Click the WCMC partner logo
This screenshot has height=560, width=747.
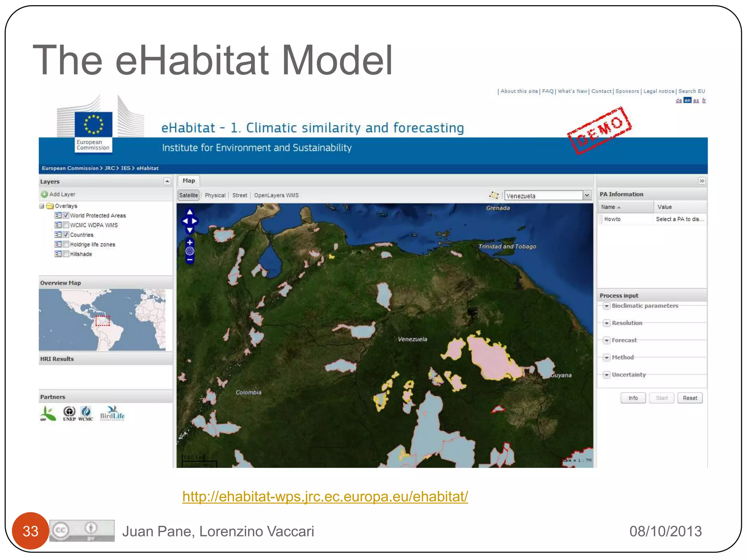(x=86, y=414)
